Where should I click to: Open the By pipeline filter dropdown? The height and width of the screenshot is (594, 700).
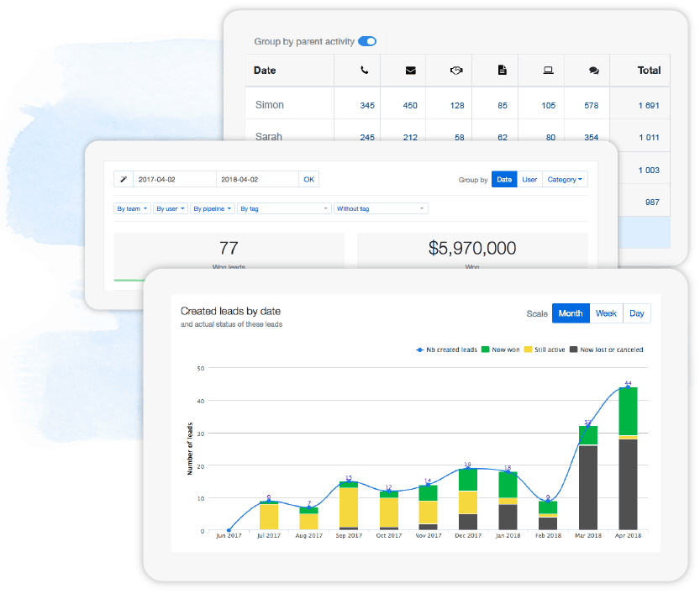212,208
